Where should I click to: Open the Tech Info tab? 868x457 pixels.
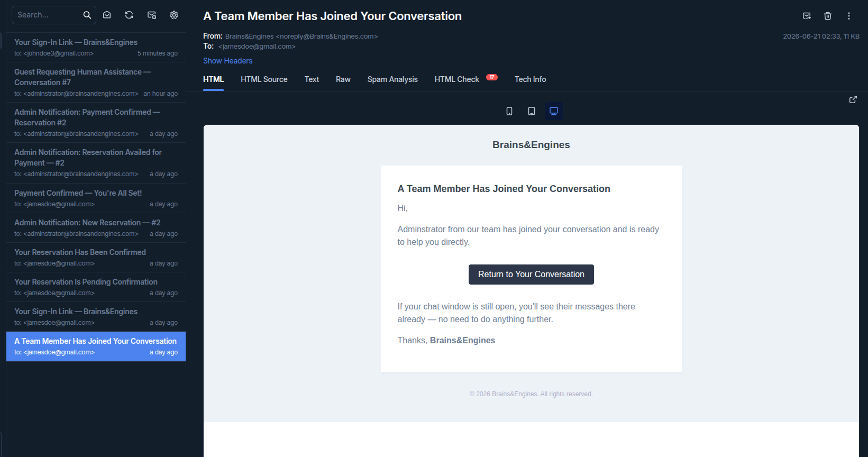pyautogui.click(x=531, y=79)
